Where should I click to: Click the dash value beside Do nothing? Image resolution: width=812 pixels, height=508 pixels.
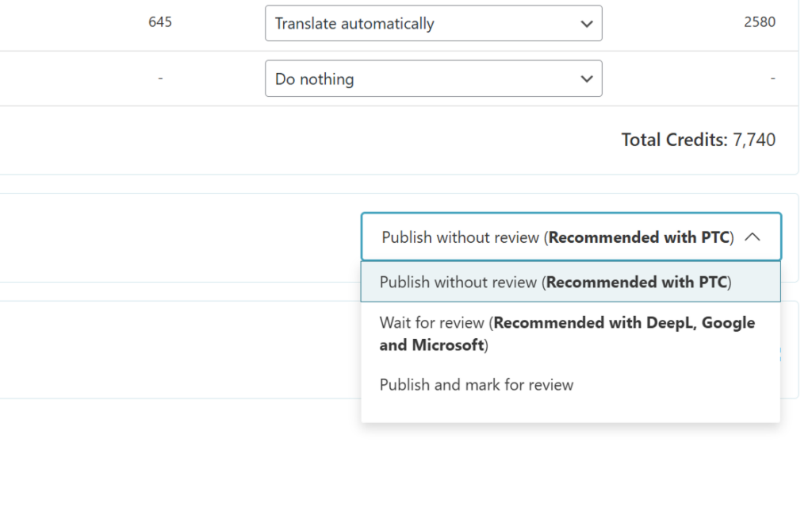(x=773, y=78)
